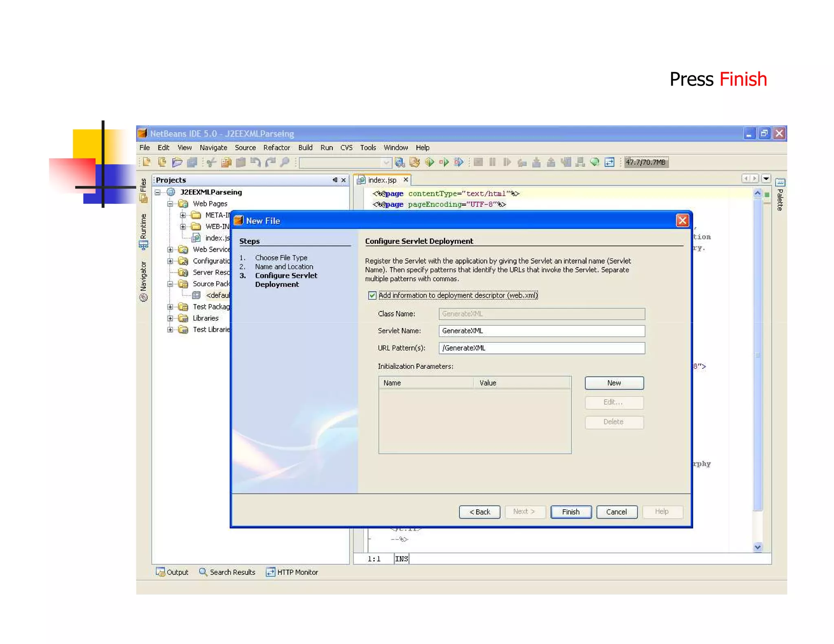This screenshot has height=644, width=834.
Task: Expand the Web Services node
Action: [170, 250]
